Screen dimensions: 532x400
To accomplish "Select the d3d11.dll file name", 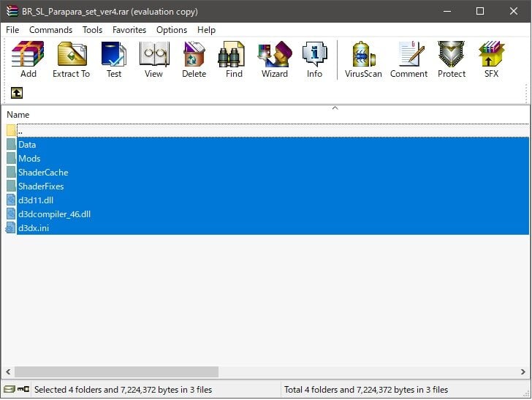I will click(36, 200).
